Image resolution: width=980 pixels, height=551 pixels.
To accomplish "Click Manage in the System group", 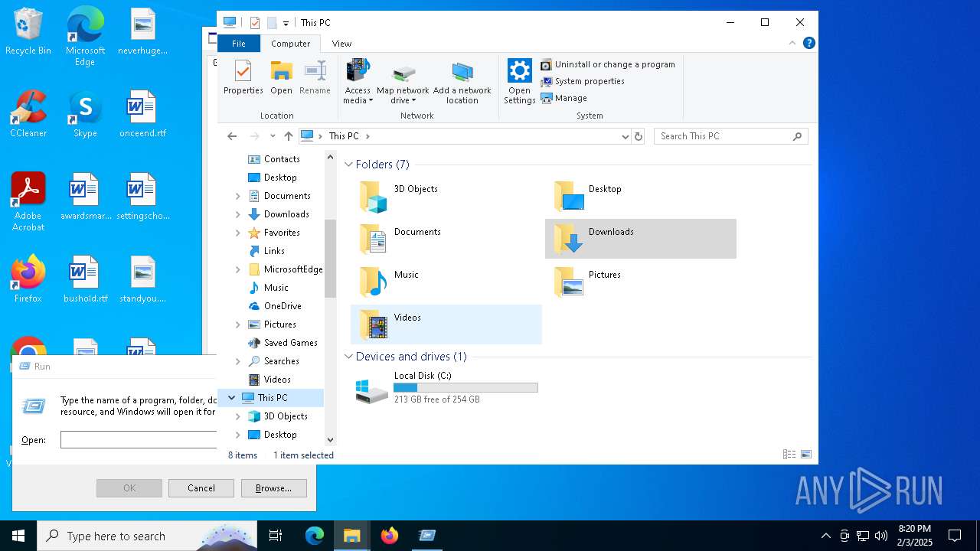I will pos(564,98).
